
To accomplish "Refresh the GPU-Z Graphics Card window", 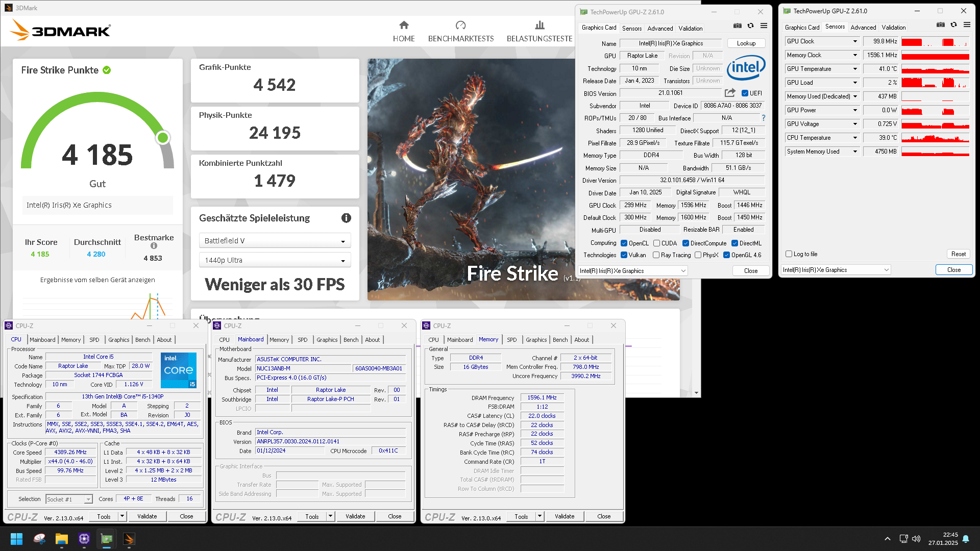I will tap(750, 26).
